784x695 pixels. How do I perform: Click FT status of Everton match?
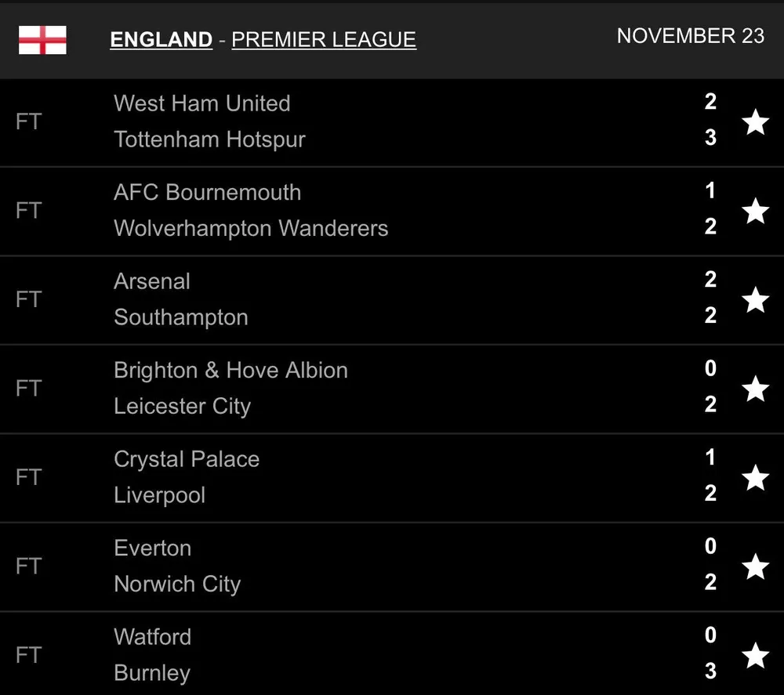pyautogui.click(x=28, y=566)
